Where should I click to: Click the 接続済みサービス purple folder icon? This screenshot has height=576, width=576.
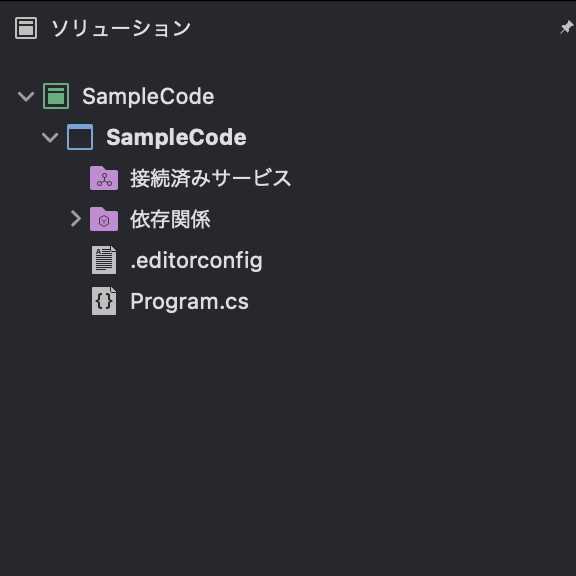click(x=104, y=178)
